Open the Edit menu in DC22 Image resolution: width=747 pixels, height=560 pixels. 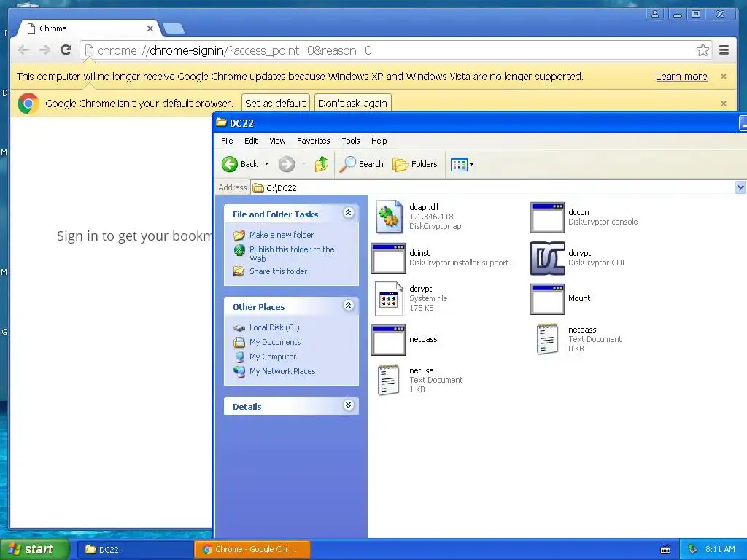pos(251,141)
